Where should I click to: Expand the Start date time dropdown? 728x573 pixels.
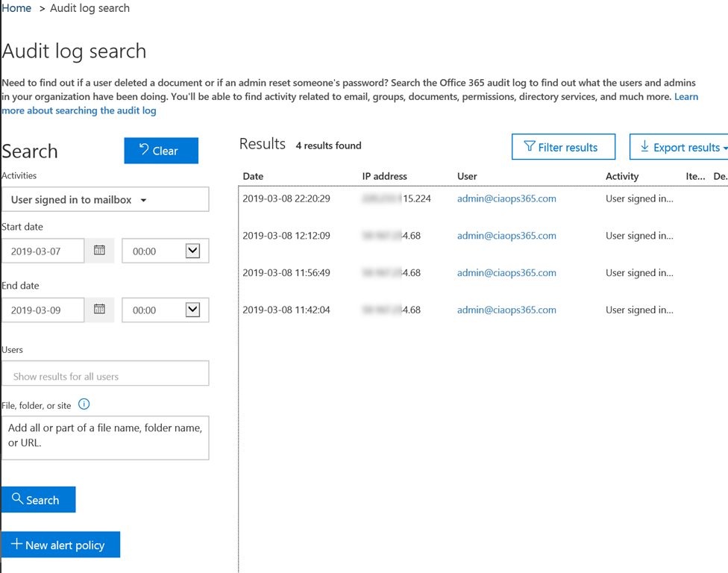(192, 251)
